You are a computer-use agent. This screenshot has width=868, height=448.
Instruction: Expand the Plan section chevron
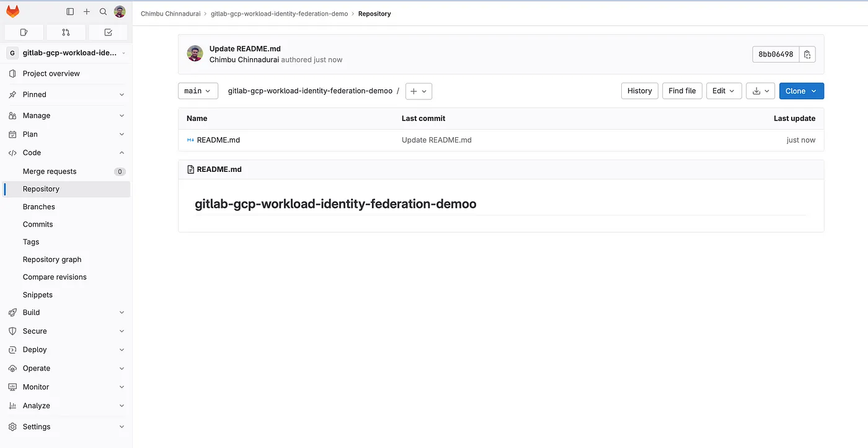(122, 134)
